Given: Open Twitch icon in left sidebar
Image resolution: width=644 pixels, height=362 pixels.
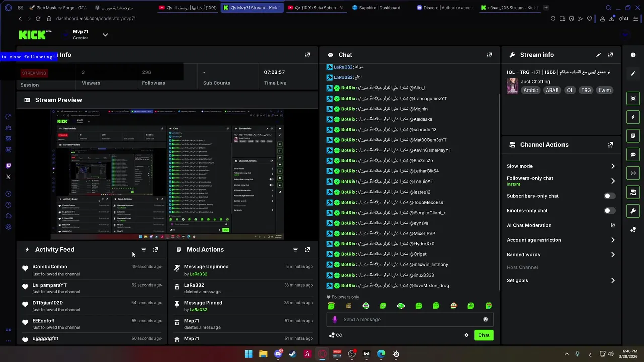Looking at the screenshot, I should click(8, 166).
